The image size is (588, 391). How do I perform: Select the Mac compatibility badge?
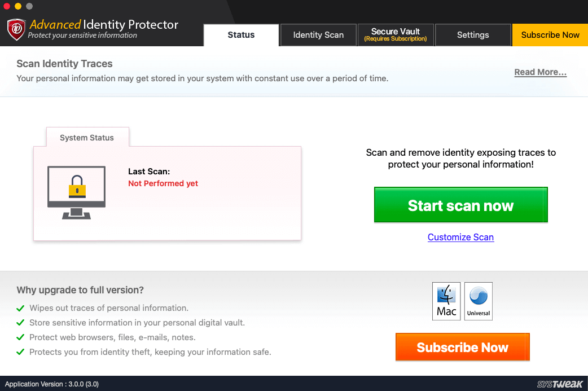click(x=446, y=301)
